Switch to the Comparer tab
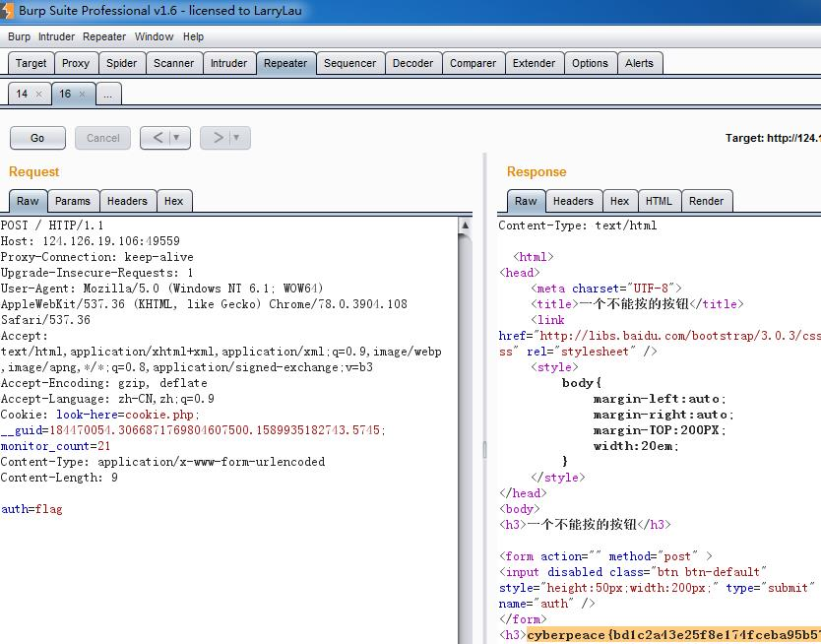Viewport: 821px width, 644px height. pos(473,63)
